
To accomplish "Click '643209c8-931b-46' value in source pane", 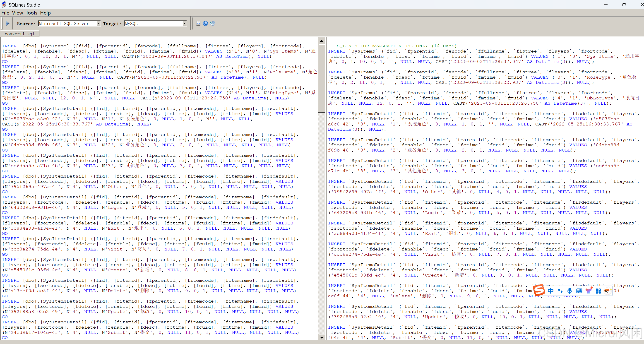I will click(34, 207).
